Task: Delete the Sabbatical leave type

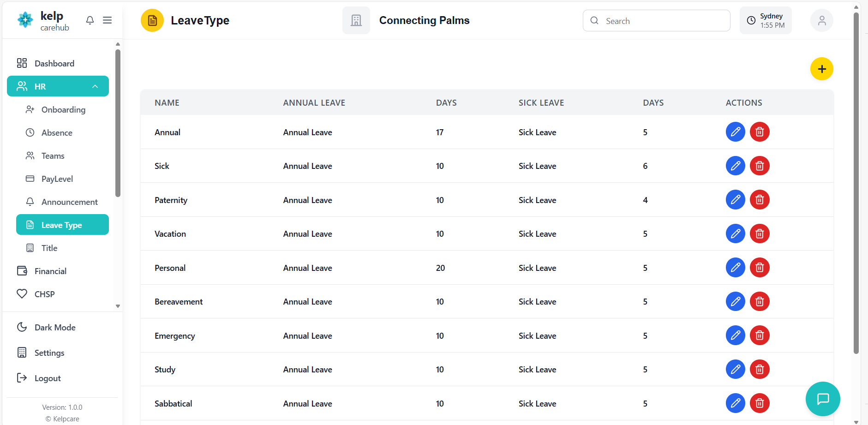Action: click(x=760, y=403)
